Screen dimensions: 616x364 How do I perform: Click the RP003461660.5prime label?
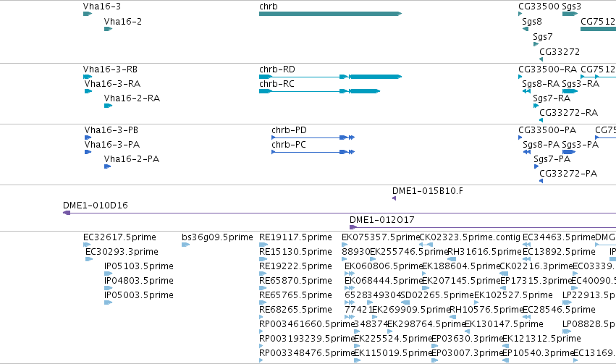coord(307,324)
